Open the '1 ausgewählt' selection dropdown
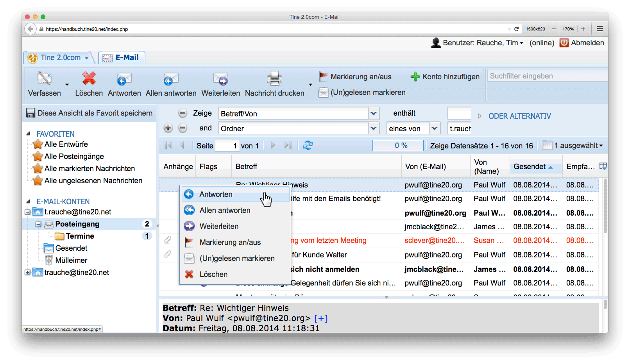Viewport: 630px width, 364px height. 573,146
